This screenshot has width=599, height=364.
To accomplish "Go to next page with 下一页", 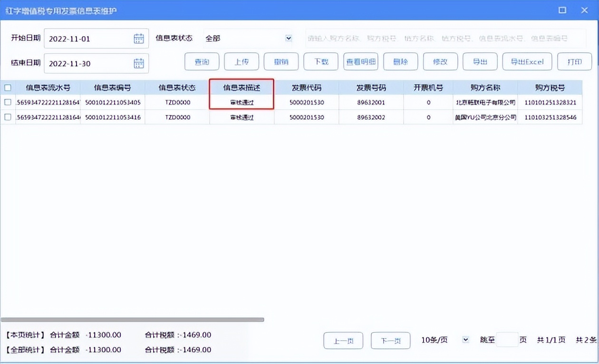I will point(390,340).
